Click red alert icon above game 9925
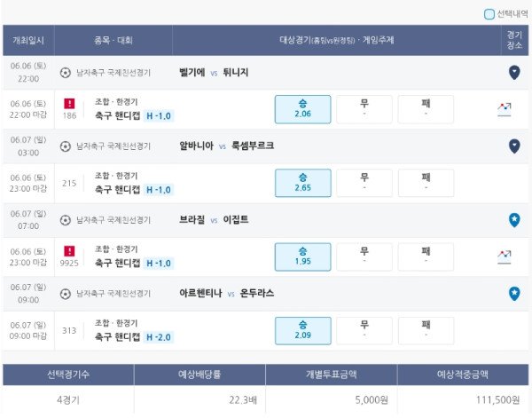Viewport: 532px width, 418px height. pyautogui.click(x=69, y=251)
